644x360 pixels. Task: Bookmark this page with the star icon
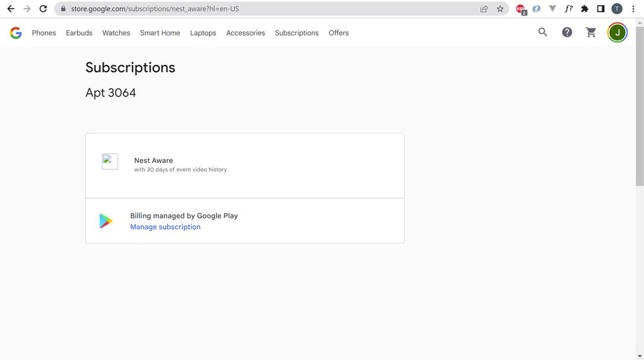500,9
